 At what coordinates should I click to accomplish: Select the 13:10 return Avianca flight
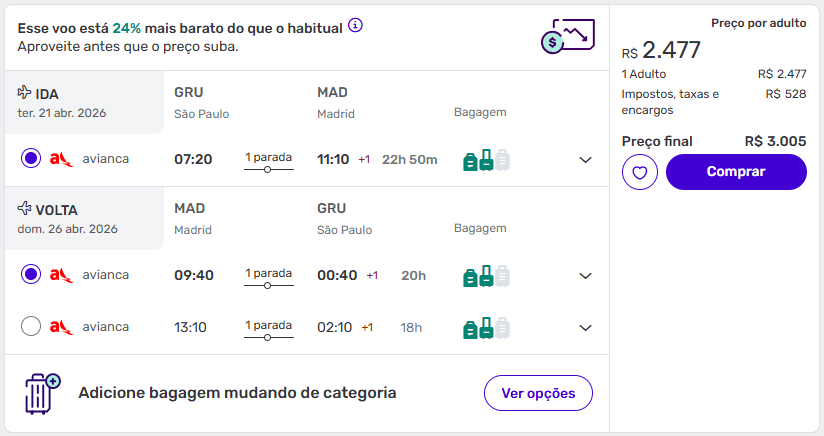click(x=31, y=326)
